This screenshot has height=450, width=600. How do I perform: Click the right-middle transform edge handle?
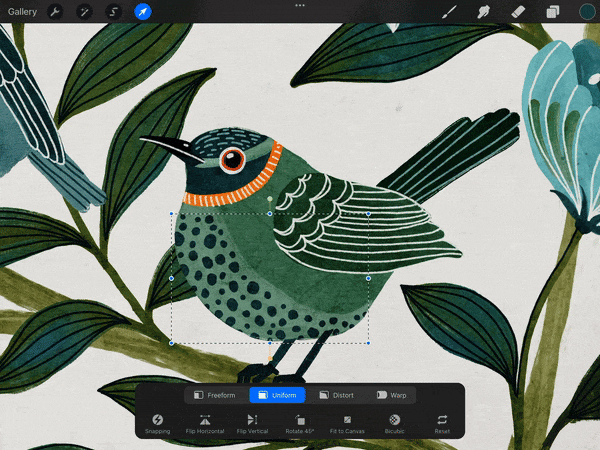(368, 279)
